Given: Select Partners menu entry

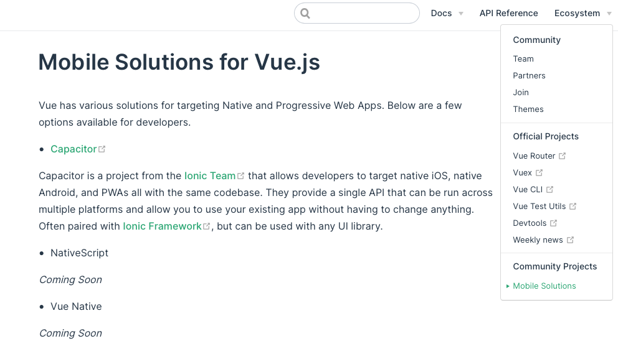Looking at the screenshot, I should (x=529, y=75).
